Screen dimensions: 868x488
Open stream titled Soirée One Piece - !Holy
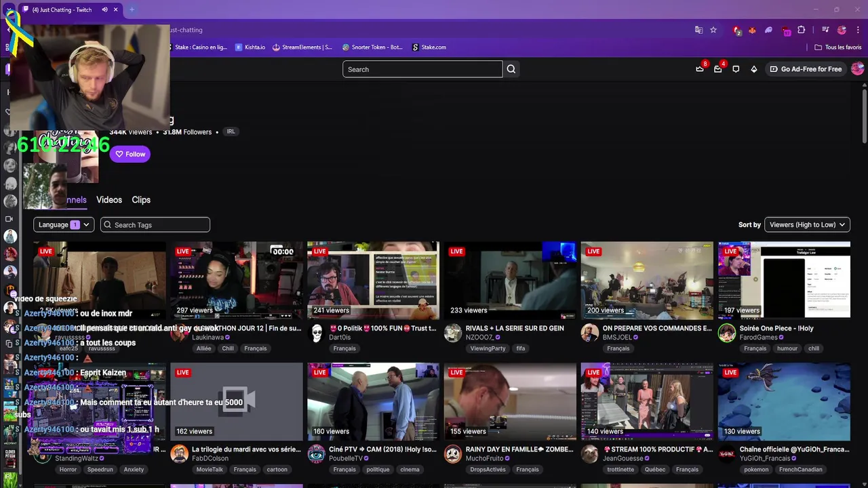tap(776, 328)
